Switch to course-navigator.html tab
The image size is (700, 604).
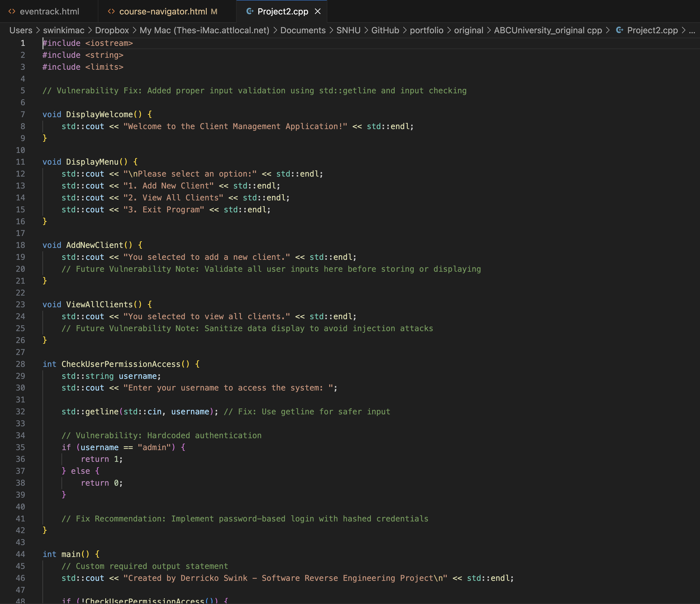click(163, 11)
